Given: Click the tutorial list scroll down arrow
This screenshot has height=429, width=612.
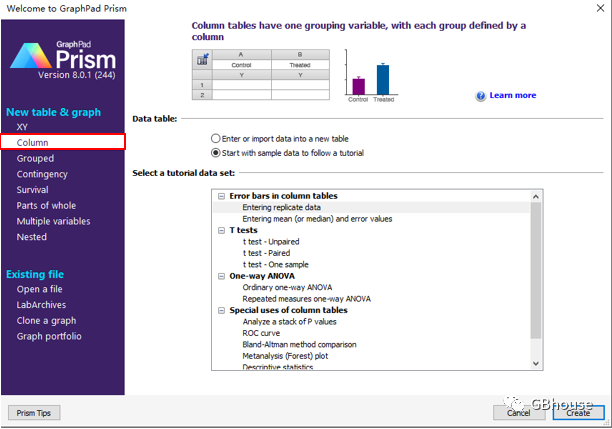Looking at the screenshot, I should (536, 364).
